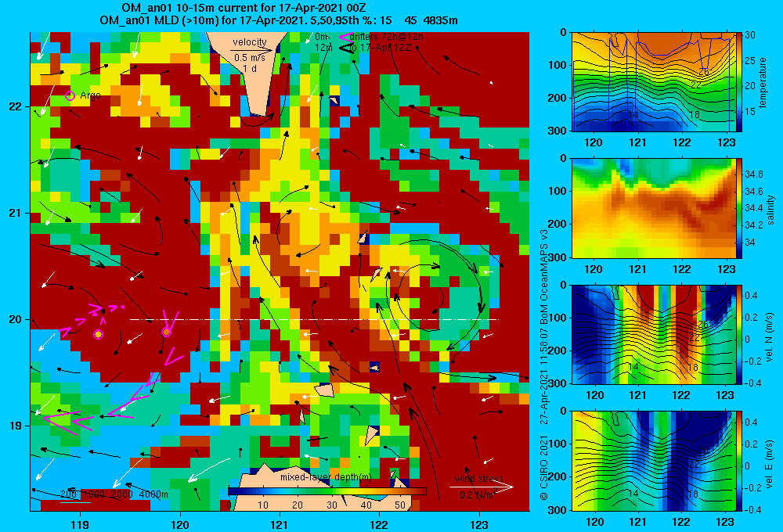The height and width of the screenshot is (532, 783).
Task: Click the "Argo" text label
Action: (90, 95)
